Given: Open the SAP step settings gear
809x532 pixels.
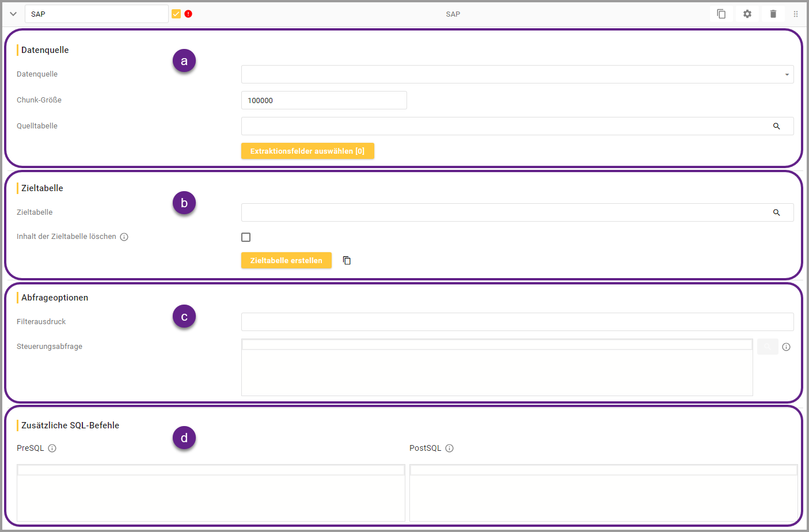Looking at the screenshot, I should tap(747, 14).
